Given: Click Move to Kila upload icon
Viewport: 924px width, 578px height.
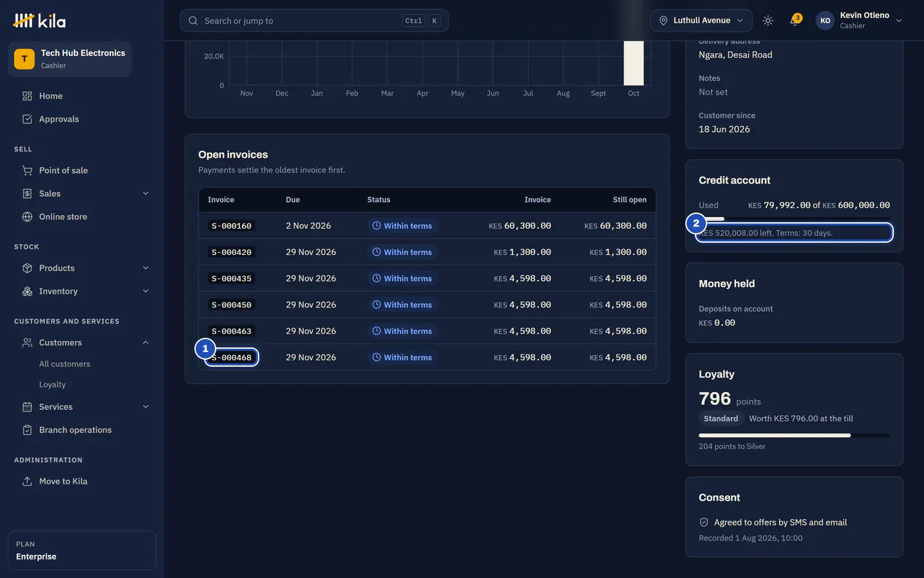Looking at the screenshot, I should pyautogui.click(x=27, y=481).
